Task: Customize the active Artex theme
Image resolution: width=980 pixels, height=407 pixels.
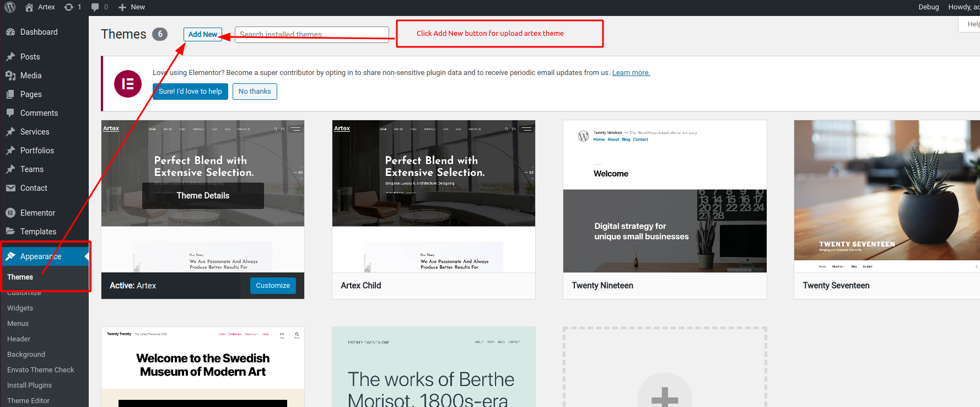Action: tap(273, 286)
